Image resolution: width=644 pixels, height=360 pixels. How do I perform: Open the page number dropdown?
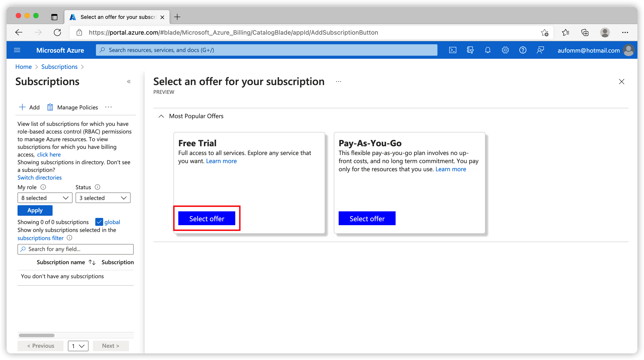coord(78,346)
